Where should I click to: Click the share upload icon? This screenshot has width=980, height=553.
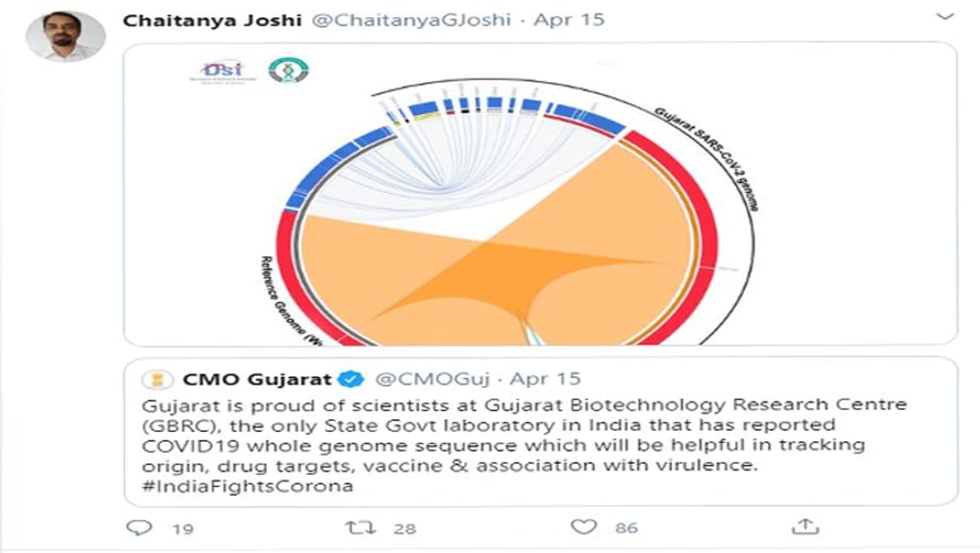tap(805, 527)
